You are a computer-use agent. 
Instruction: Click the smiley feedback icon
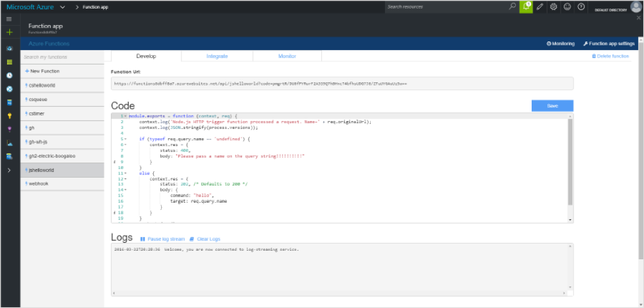coord(568,7)
